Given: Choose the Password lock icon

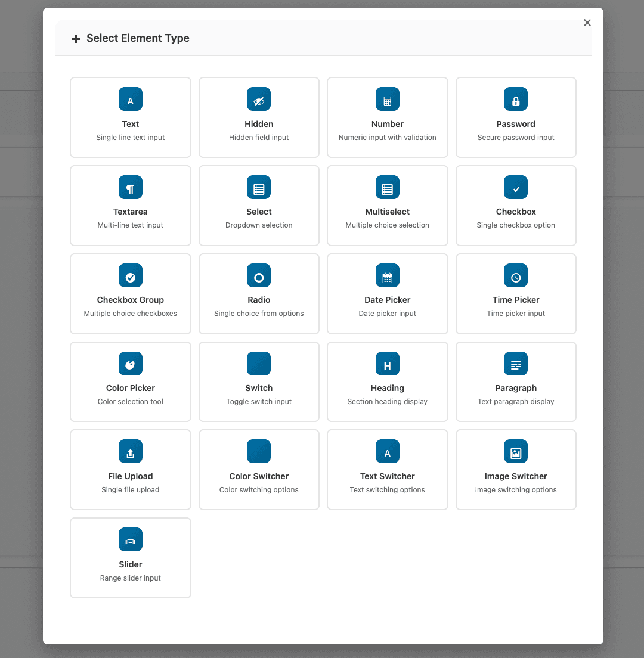Looking at the screenshot, I should coord(516,100).
